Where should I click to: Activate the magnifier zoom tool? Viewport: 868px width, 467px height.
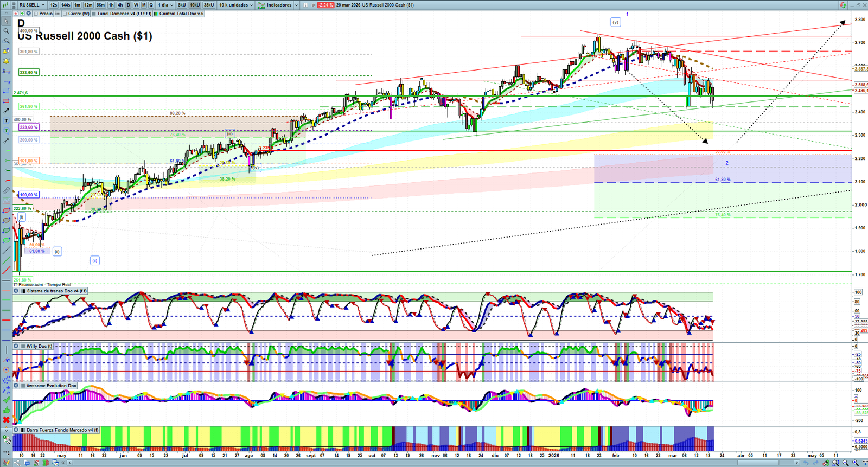[6, 31]
